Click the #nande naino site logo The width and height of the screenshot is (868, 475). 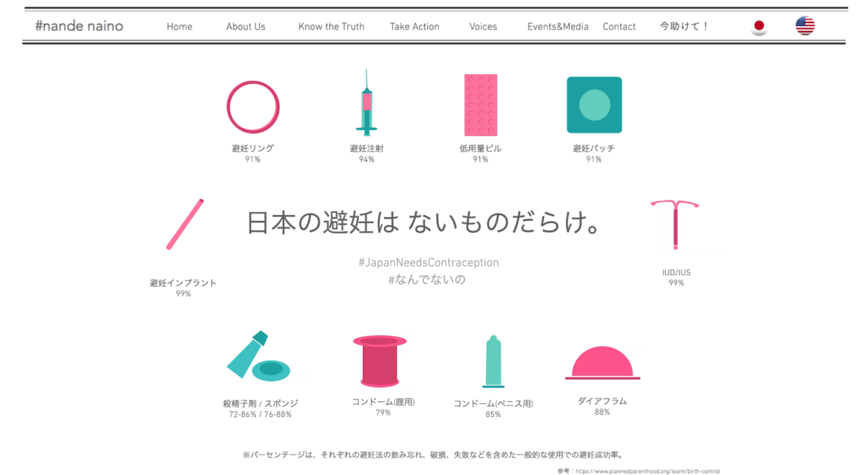(79, 26)
